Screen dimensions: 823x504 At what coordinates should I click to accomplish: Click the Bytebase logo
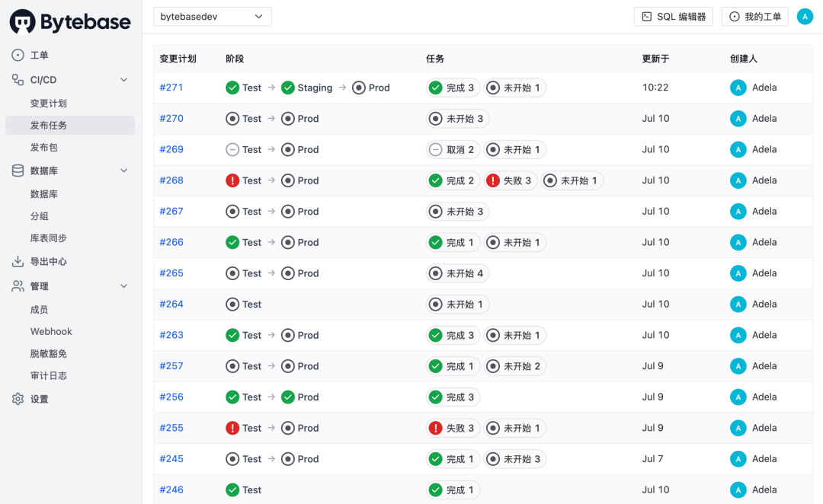70,21
